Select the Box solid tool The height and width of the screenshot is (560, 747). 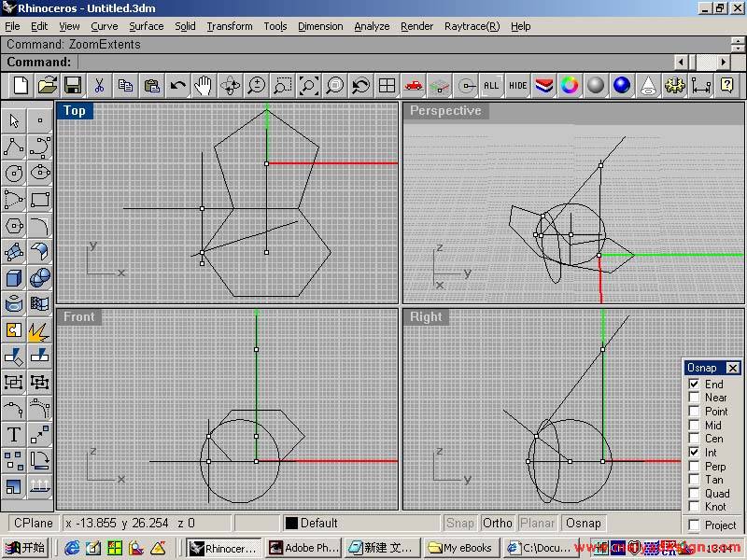click(14, 277)
